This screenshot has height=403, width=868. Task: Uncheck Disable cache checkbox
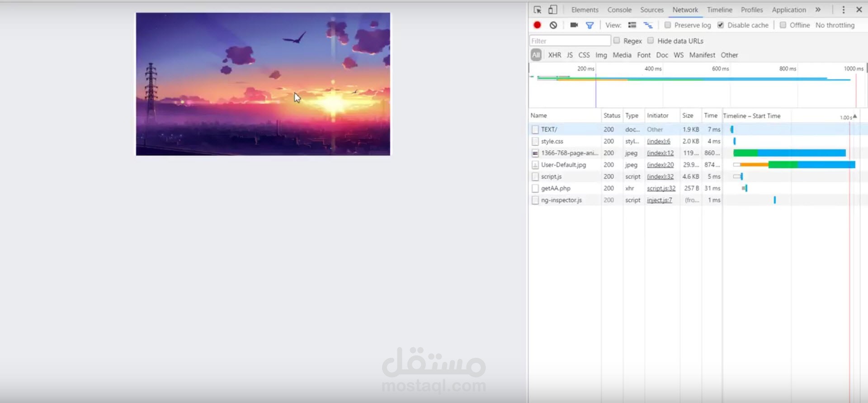tap(721, 25)
